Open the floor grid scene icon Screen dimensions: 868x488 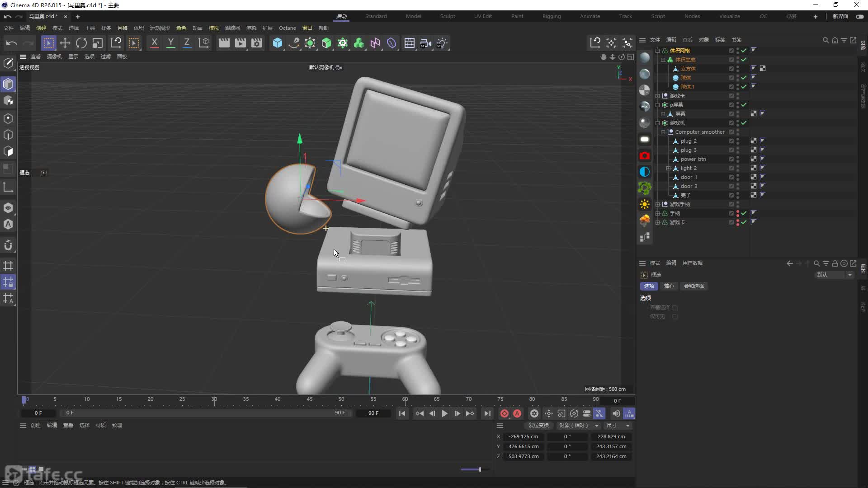point(410,43)
